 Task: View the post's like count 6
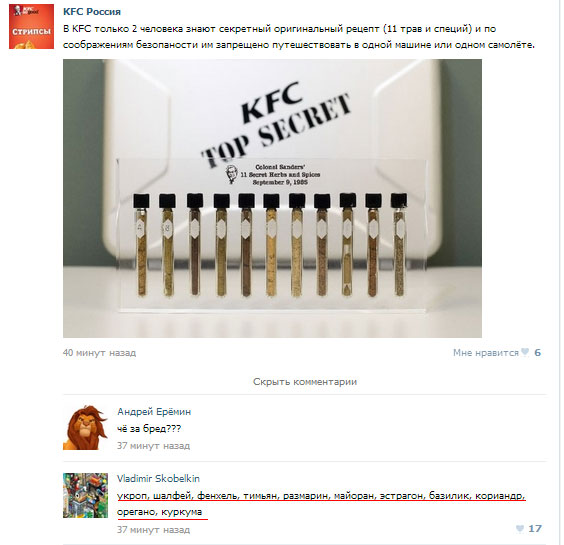tap(538, 353)
